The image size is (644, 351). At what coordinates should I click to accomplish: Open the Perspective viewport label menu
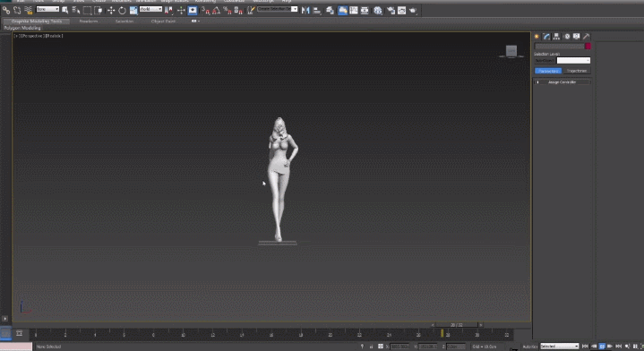32,36
